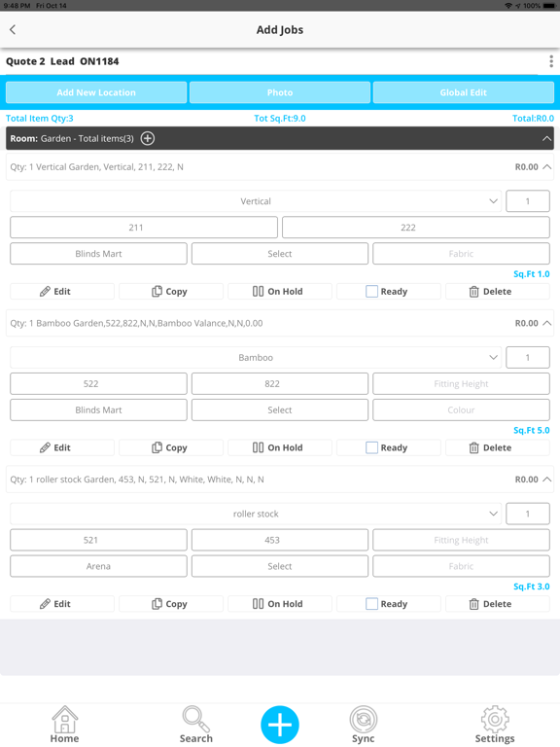Collapse the roller stock Garden item row
Screen dimensions: 560x747
click(546, 480)
